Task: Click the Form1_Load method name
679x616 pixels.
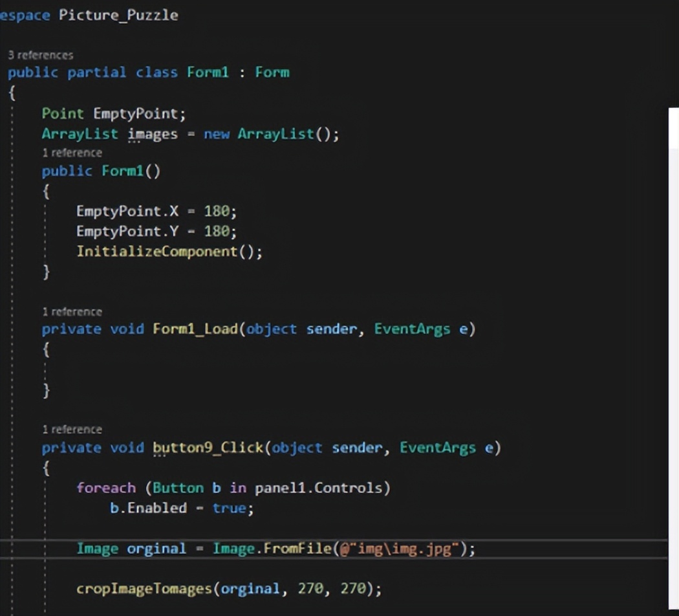Action: pos(195,329)
